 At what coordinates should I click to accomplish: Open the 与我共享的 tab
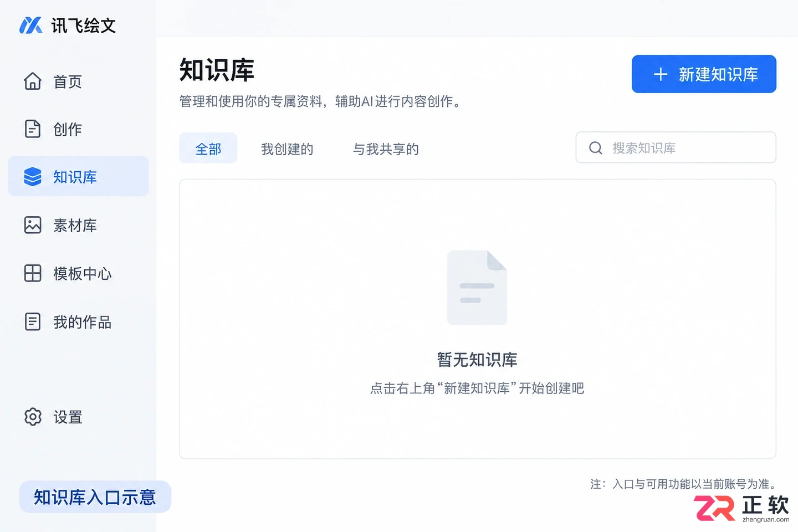click(x=386, y=149)
